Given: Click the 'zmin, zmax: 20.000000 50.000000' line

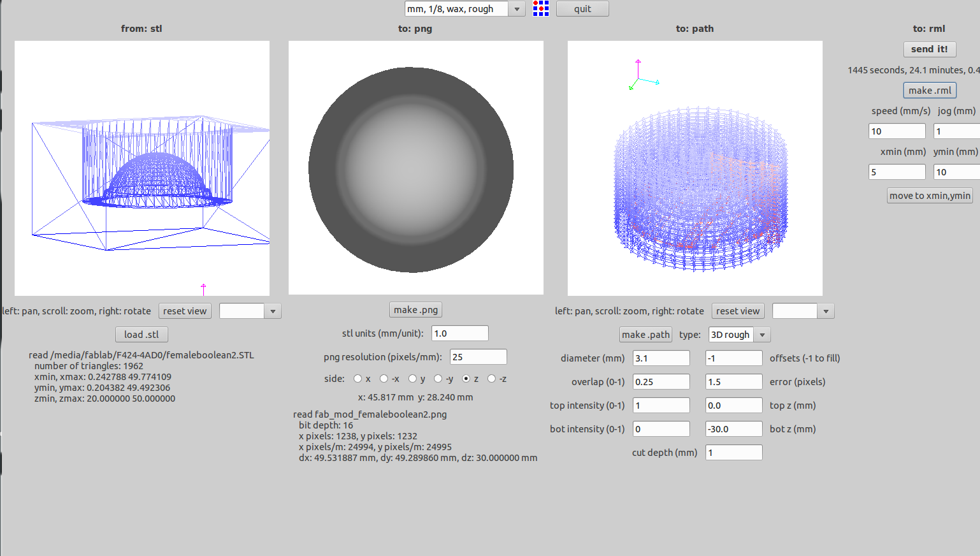Looking at the screenshot, I should point(104,399).
